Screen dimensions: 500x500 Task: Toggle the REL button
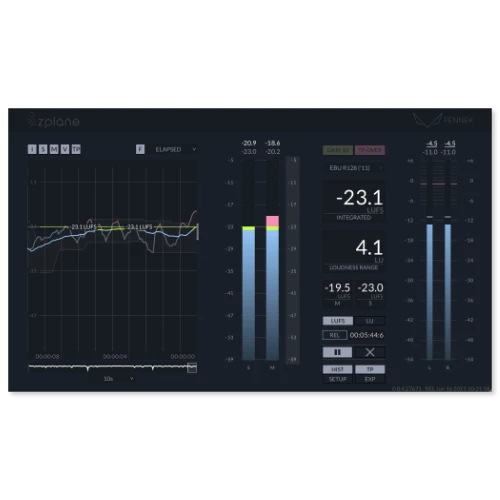coord(335,335)
